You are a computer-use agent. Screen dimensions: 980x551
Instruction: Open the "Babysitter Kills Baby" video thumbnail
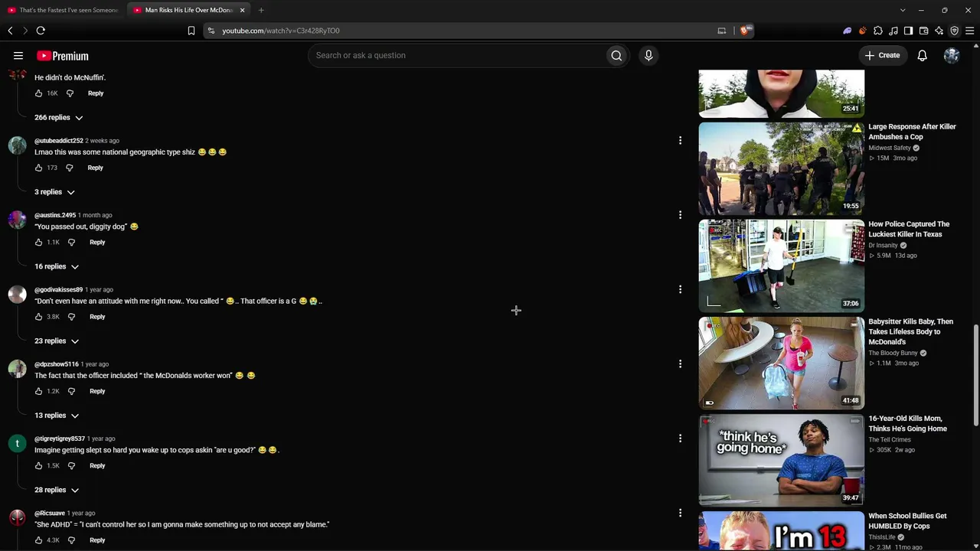click(x=781, y=363)
